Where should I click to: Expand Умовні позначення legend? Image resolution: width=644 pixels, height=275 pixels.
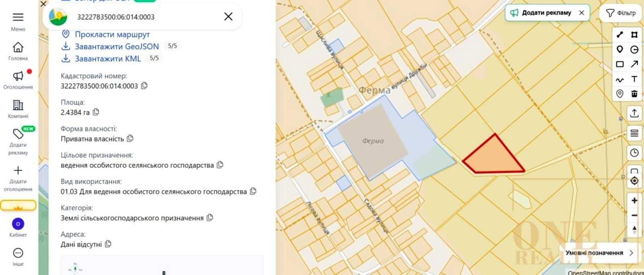[600, 253]
